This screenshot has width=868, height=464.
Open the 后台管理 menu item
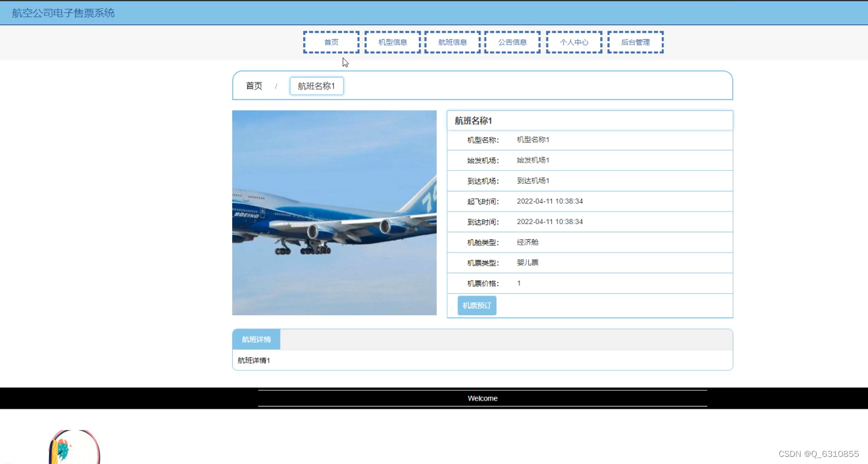(x=635, y=43)
